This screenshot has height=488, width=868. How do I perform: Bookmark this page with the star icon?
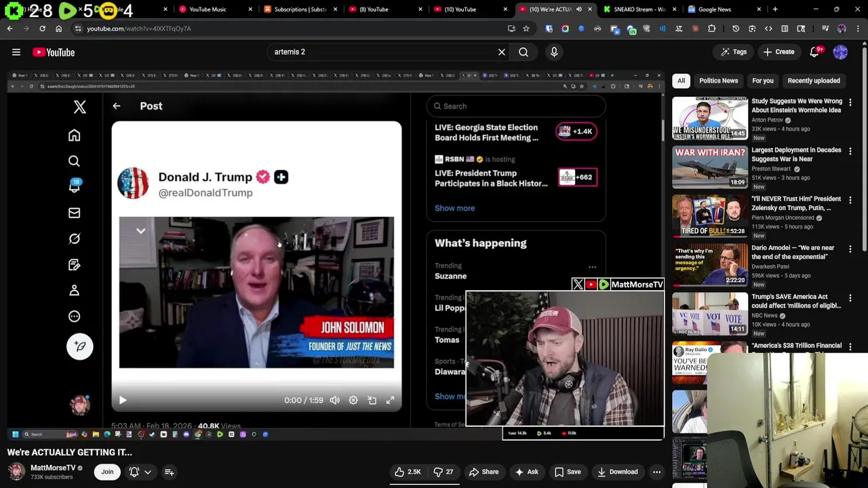coord(526,28)
